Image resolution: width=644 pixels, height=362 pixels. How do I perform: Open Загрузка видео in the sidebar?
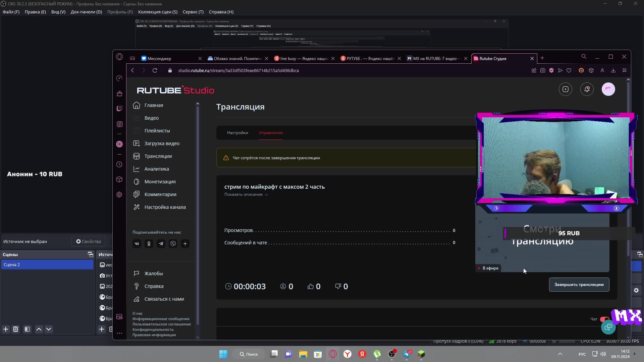(156, 143)
